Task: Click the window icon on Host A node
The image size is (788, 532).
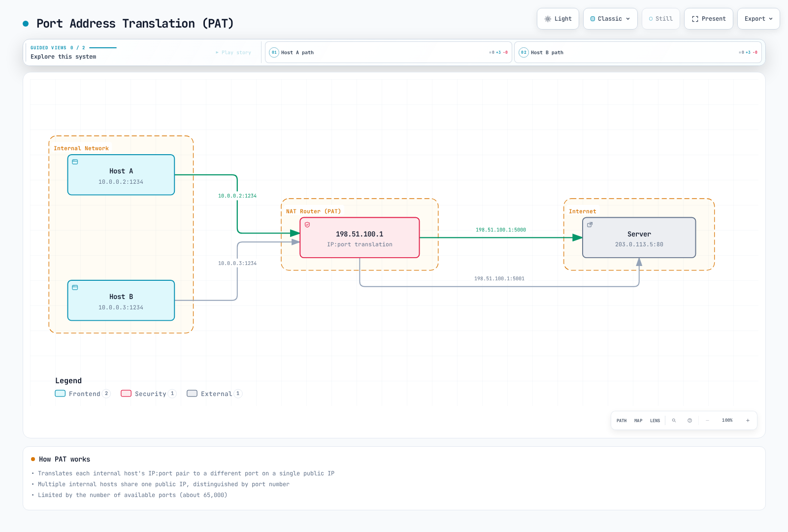Action: coord(75,162)
